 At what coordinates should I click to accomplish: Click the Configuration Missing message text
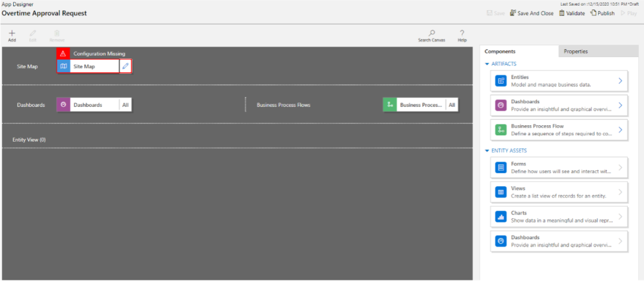pyautogui.click(x=99, y=53)
